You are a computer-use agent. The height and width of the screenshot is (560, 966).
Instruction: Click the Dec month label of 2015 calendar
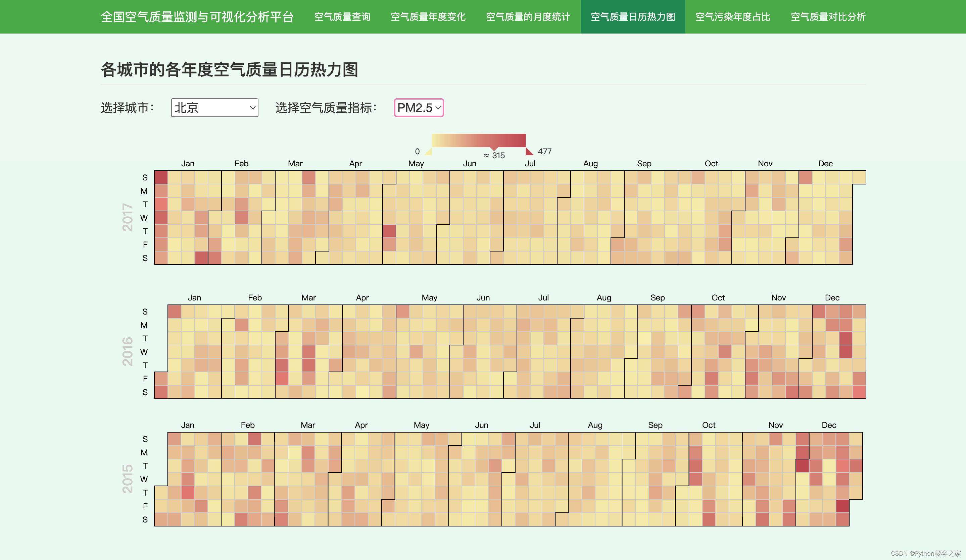(829, 425)
